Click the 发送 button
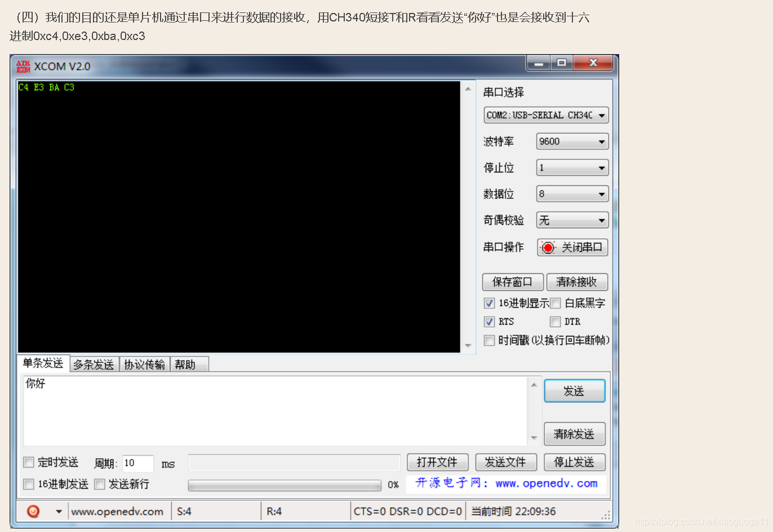Screen dimensions: 773x532 574,391
